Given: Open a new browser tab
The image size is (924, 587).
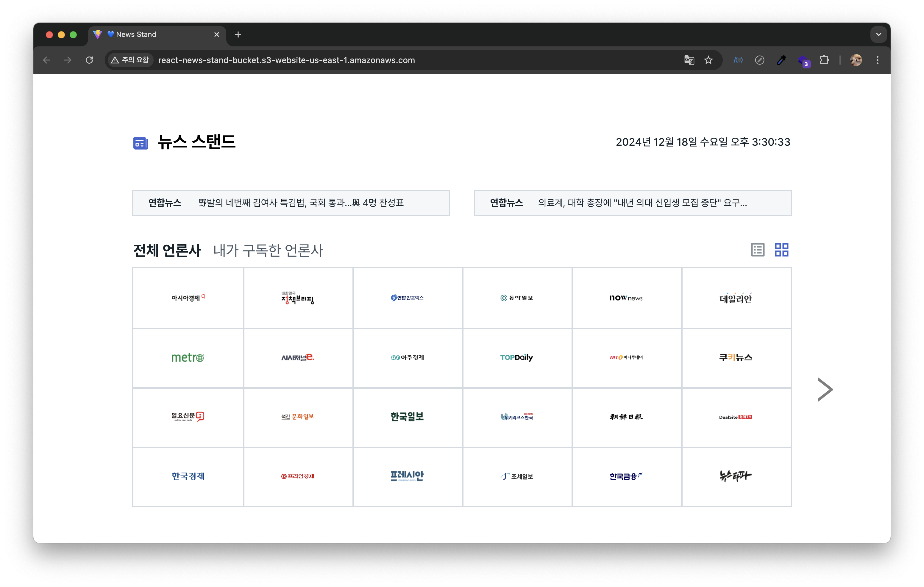Looking at the screenshot, I should pos(238,34).
